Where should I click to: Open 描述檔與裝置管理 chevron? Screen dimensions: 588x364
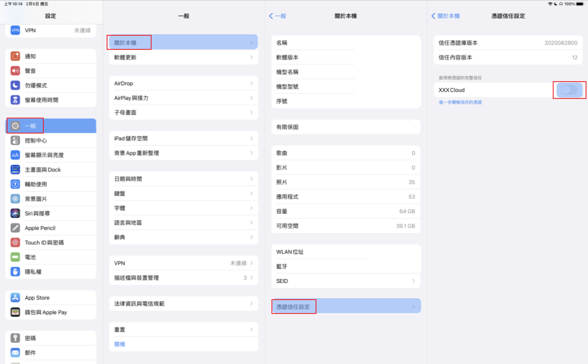coord(251,278)
